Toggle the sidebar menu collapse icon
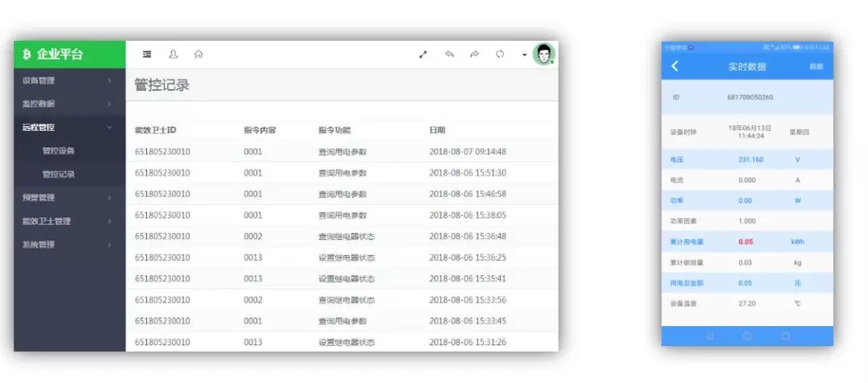 pos(147,55)
